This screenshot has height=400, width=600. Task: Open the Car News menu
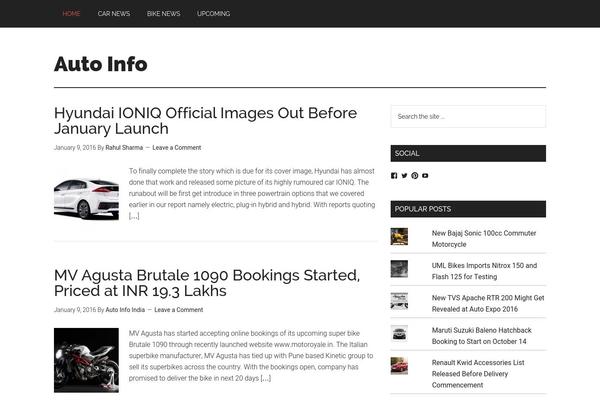pyautogui.click(x=114, y=14)
